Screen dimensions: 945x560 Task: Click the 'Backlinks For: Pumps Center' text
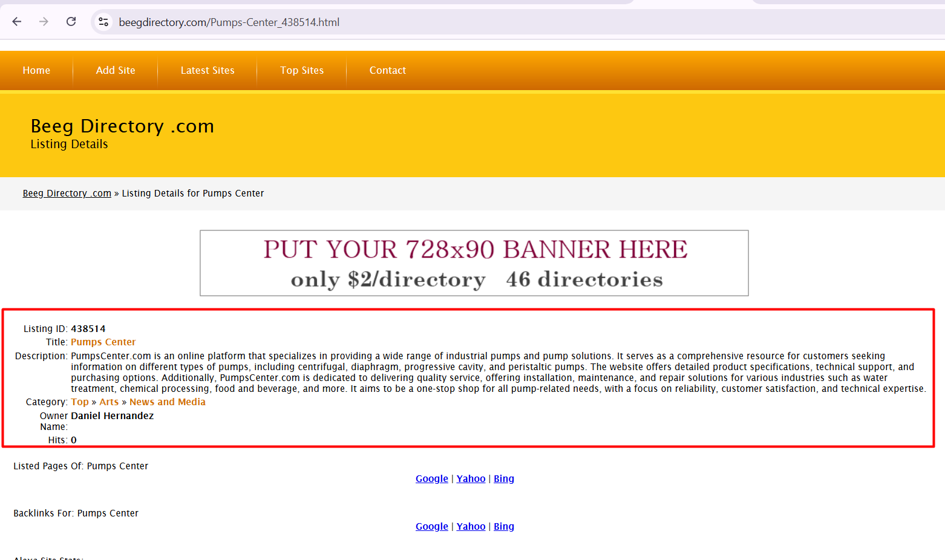point(76,513)
